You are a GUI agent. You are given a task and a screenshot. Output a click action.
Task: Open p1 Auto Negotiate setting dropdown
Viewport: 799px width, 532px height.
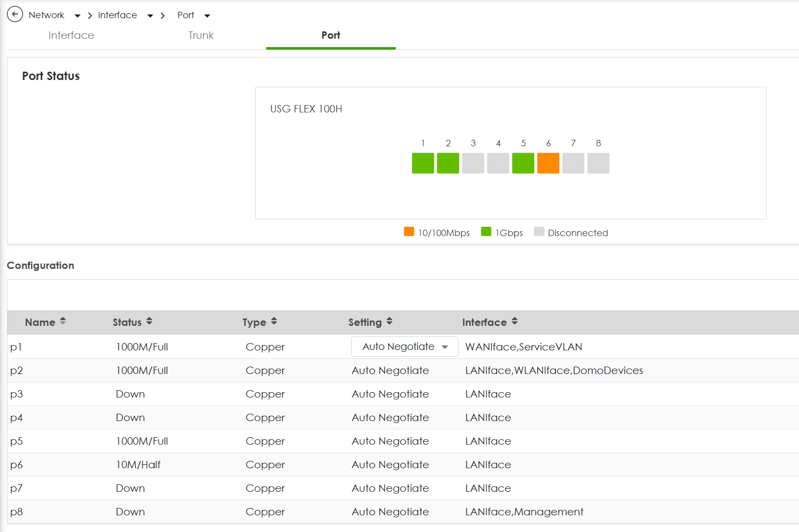405,346
